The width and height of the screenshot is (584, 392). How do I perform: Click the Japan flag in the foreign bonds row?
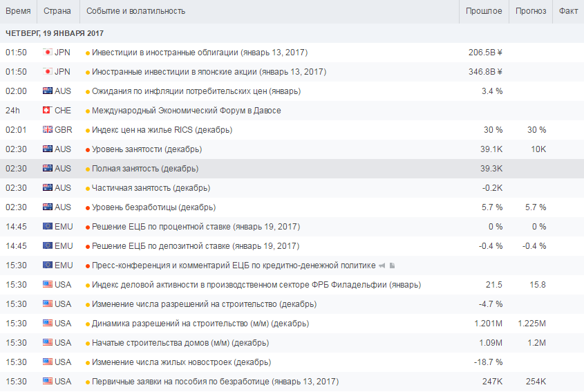(x=48, y=53)
